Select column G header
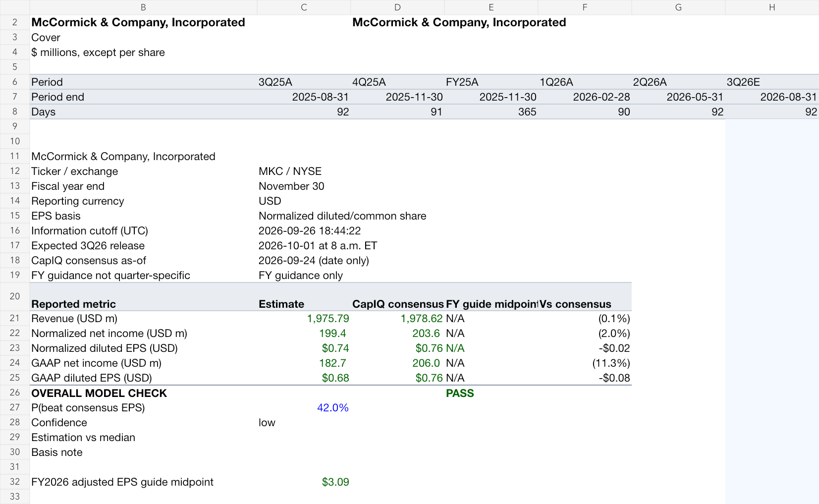The height and width of the screenshot is (504, 819). click(x=678, y=7)
